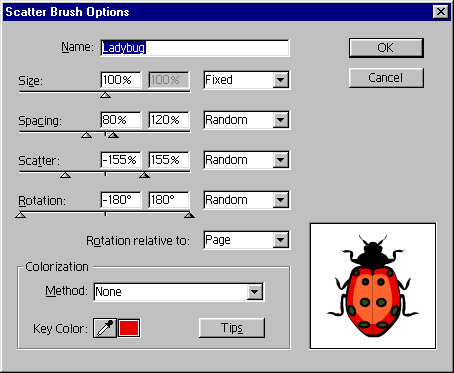Click the Cancel button

click(386, 78)
